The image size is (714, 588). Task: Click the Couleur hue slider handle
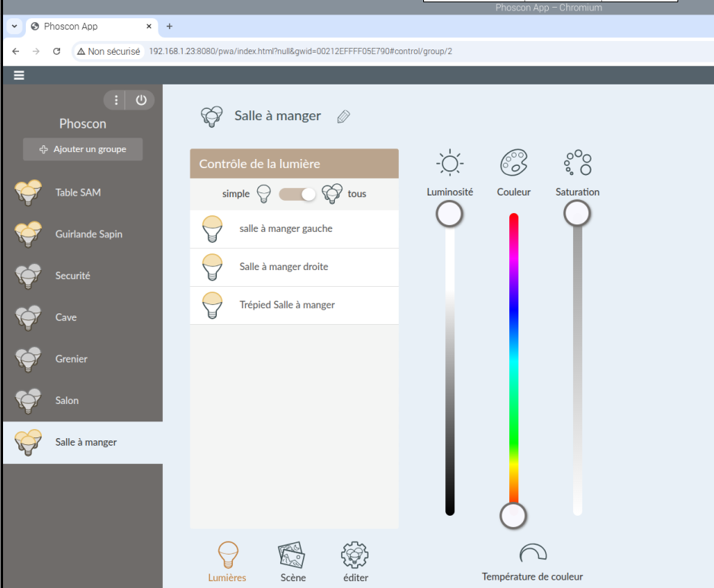click(513, 516)
